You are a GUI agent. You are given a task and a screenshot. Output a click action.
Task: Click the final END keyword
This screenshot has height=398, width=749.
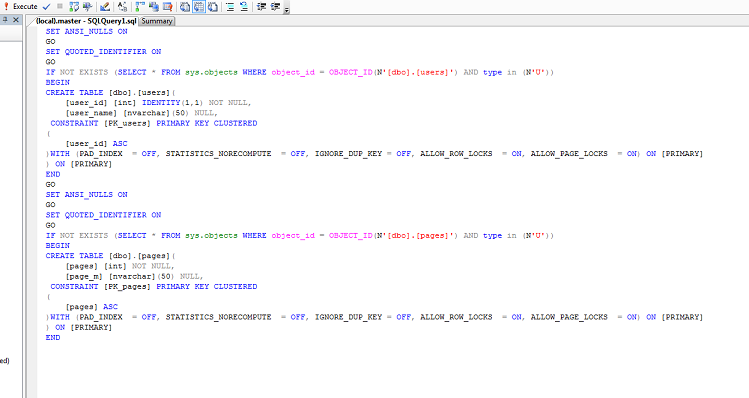[x=53, y=338]
